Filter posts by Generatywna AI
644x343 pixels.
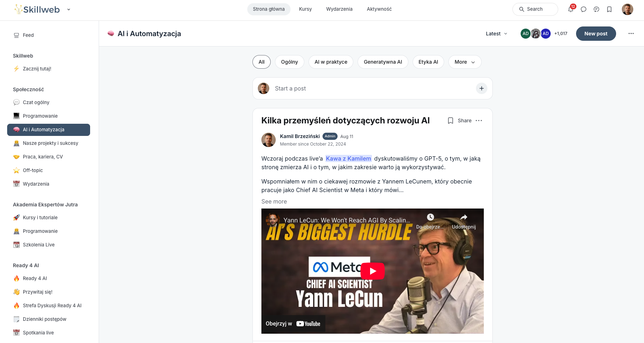[383, 62]
